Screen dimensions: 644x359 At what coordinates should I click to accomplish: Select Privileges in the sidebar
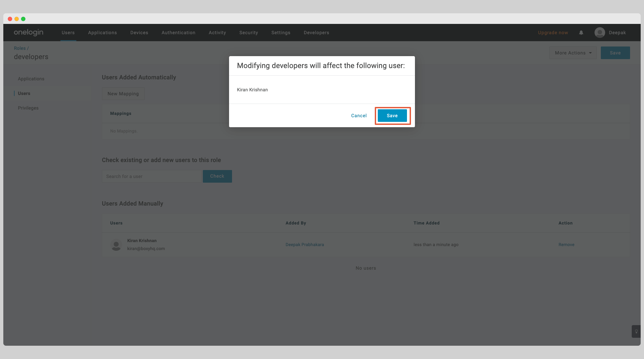28,108
